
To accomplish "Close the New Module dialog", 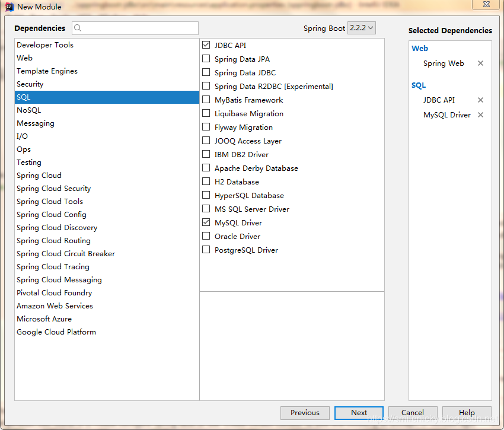I will click(x=486, y=5).
